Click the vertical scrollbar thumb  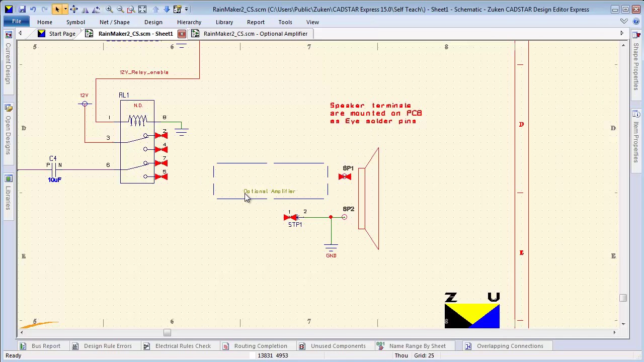coord(623,298)
